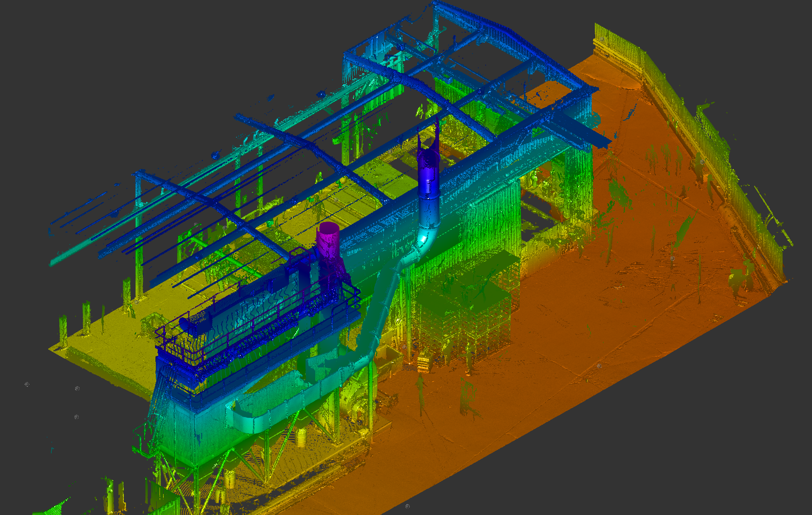Pick the scan marker beside the green scaffolding base
812x515 pixels.
404,347
